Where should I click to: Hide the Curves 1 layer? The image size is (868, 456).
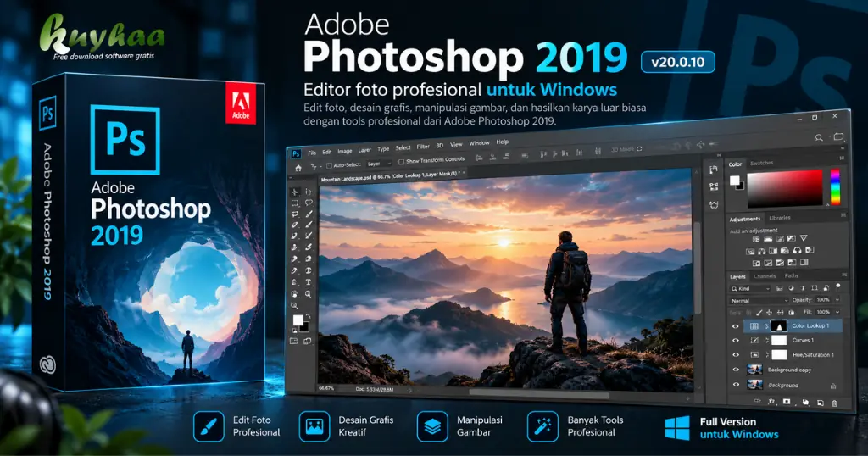[x=736, y=341]
